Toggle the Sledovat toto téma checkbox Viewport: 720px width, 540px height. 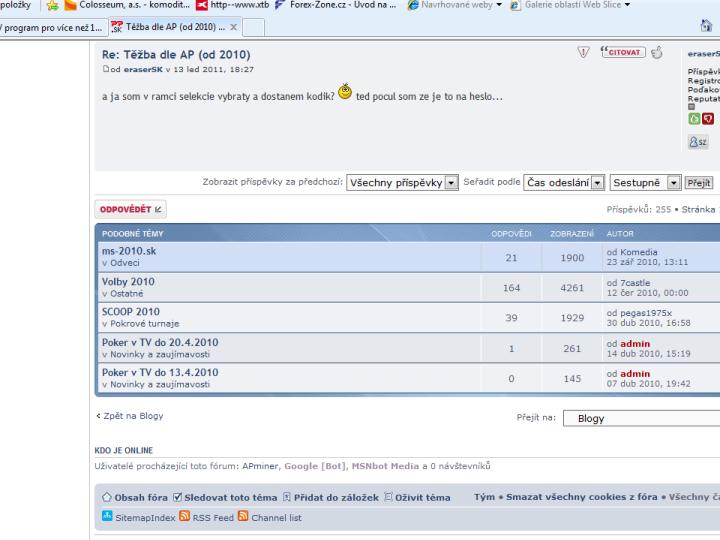177,497
